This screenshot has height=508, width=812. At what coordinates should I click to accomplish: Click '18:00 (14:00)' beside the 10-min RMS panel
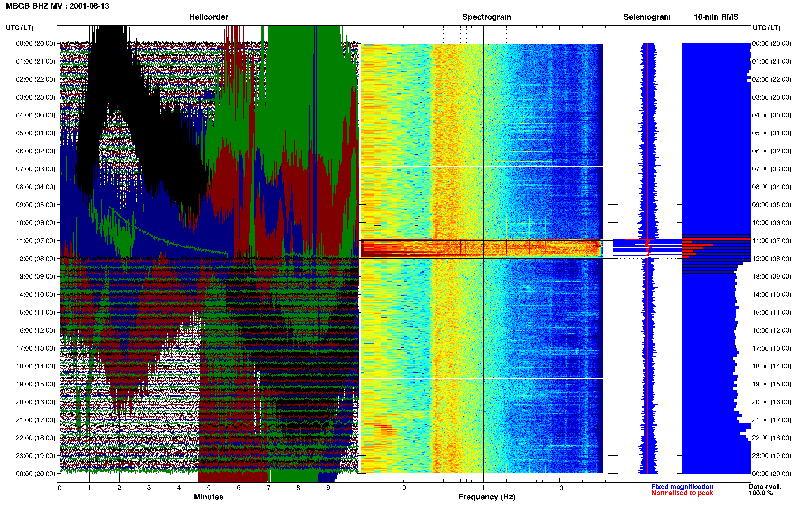point(772,366)
